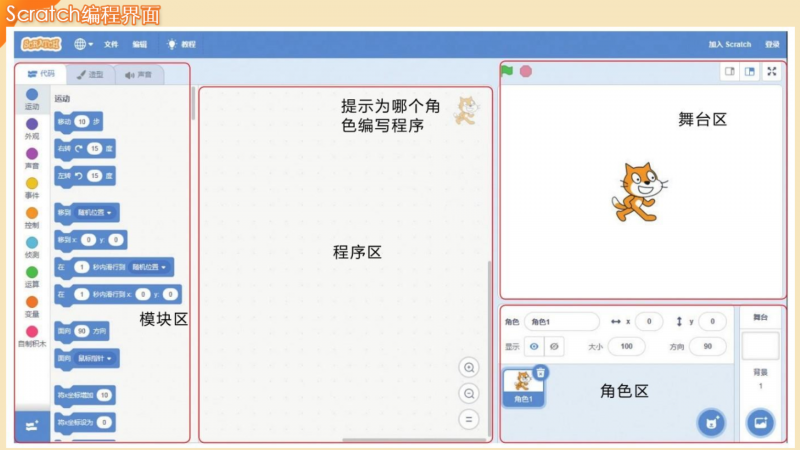Open the 文件 menu
Image resolution: width=800 pixels, height=450 pixels.
pyautogui.click(x=111, y=44)
